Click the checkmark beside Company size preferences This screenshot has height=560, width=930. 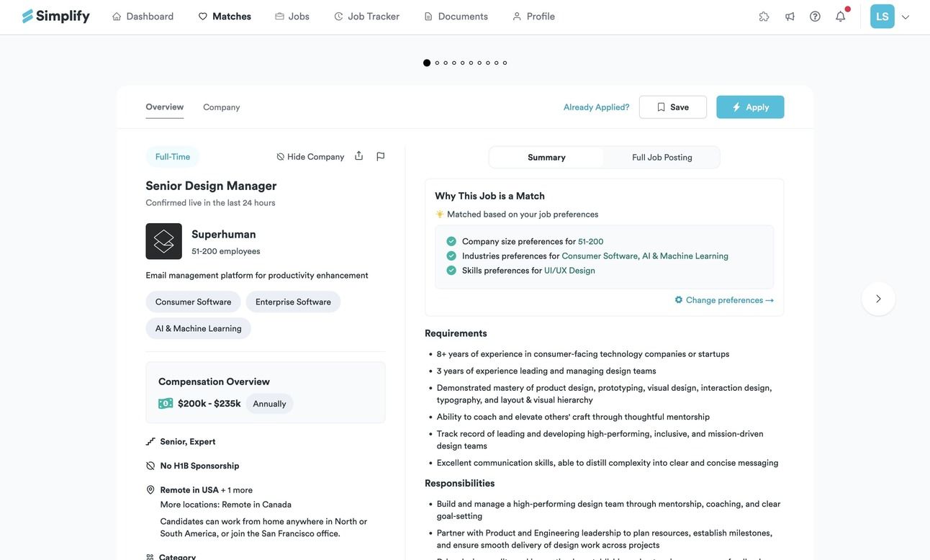(451, 241)
